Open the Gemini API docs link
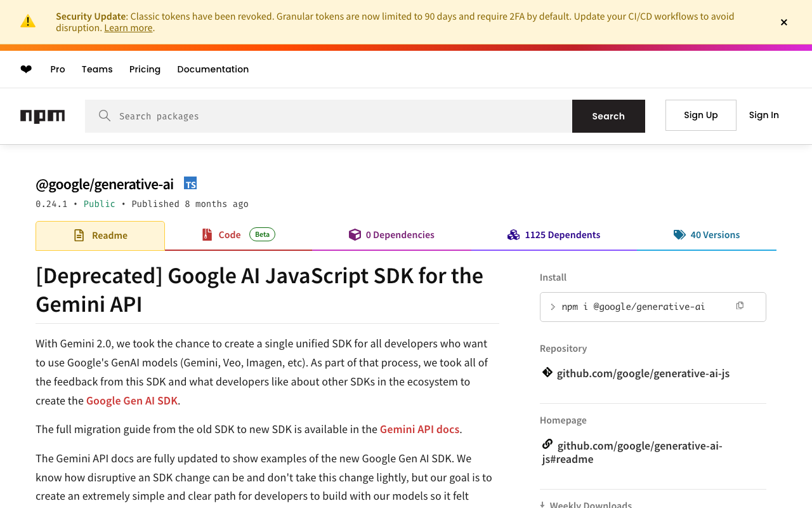 click(419, 429)
